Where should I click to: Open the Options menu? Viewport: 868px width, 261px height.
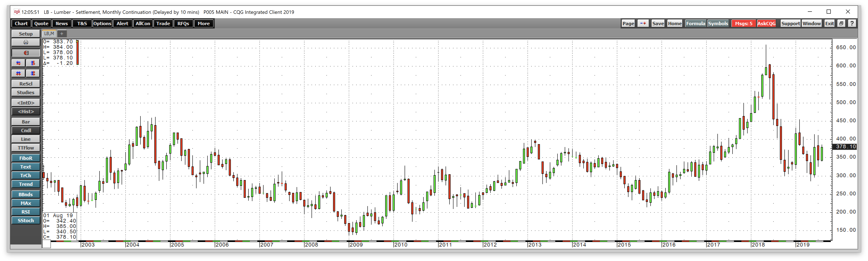tap(102, 23)
